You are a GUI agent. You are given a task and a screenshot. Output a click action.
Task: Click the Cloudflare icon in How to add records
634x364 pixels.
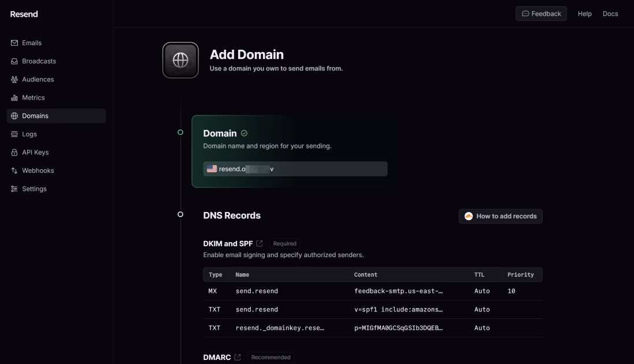[469, 216]
